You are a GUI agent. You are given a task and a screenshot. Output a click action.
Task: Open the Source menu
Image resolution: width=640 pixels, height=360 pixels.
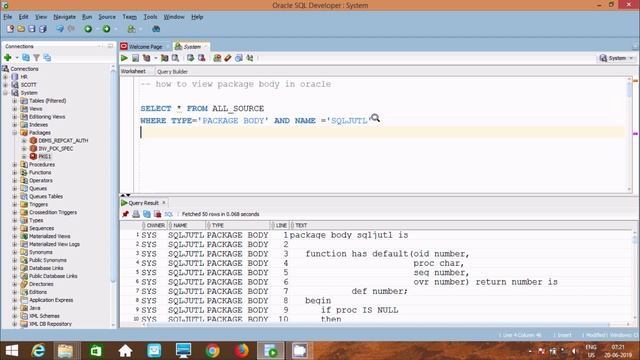click(x=107, y=17)
